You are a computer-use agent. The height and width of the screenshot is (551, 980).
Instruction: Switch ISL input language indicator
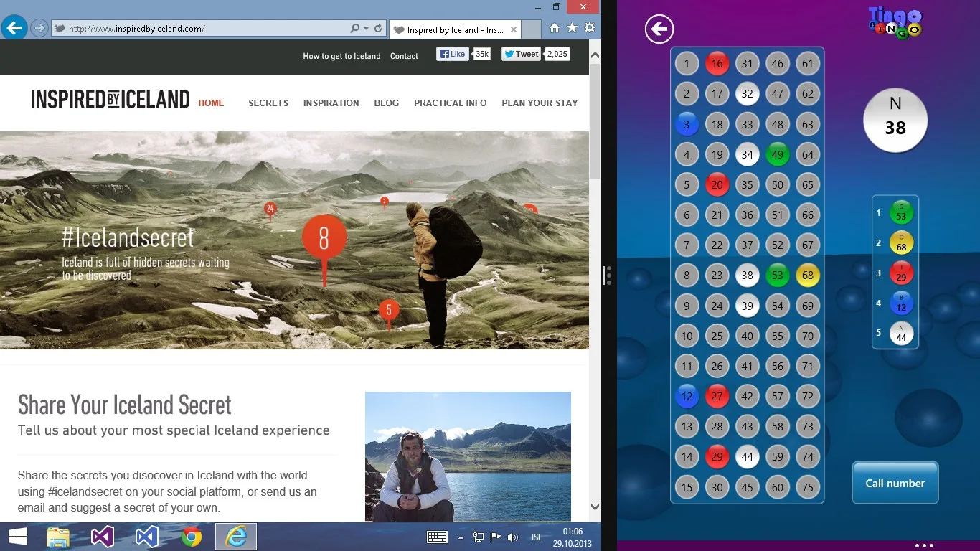point(537,537)
